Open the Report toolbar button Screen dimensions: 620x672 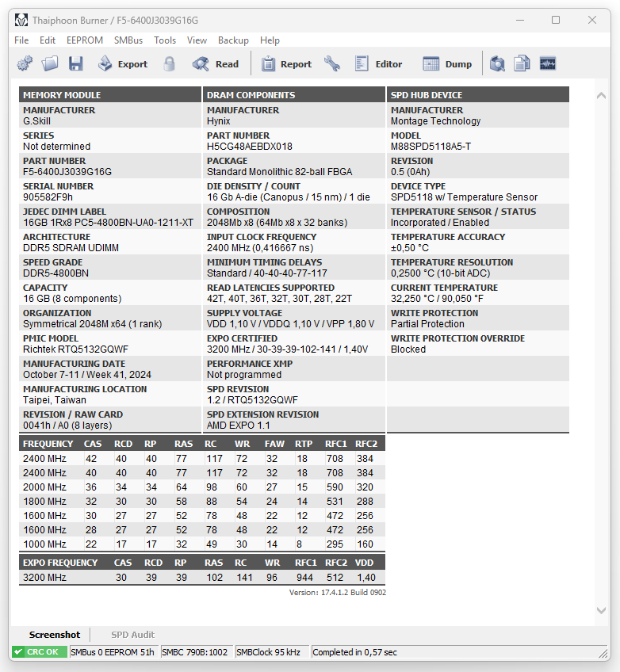pyautogui.click(x=286, y=64)
